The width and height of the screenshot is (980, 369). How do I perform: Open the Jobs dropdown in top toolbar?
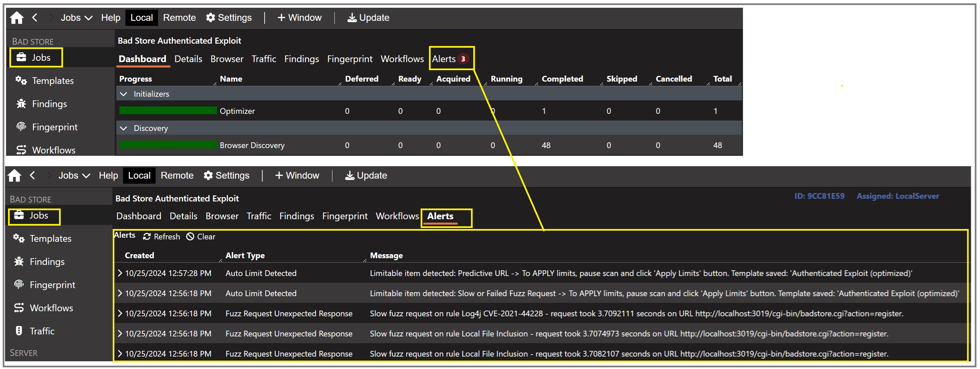[x=76, y=17]
